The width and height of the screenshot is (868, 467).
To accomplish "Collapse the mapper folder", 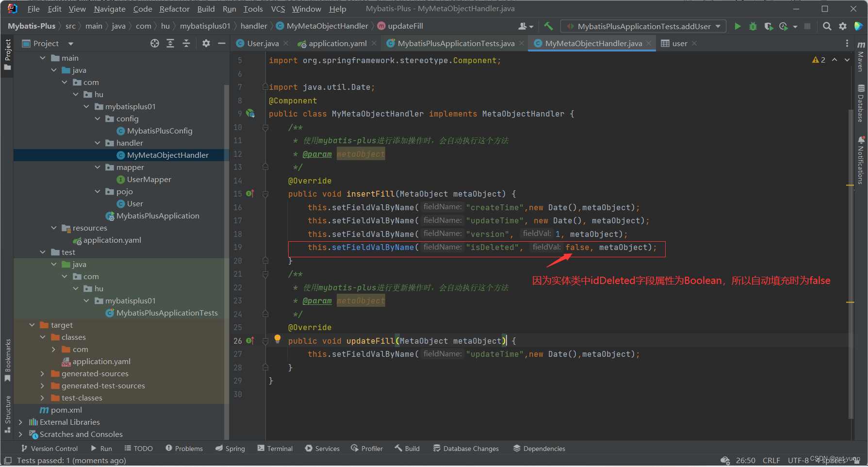I will (98, 167).
